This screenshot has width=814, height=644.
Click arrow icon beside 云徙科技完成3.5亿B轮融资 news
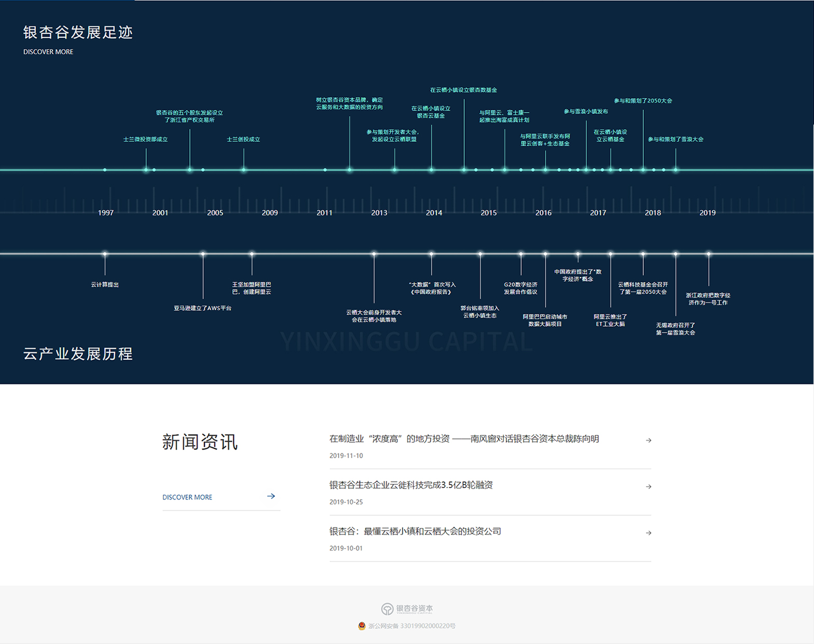click(648, 486)
